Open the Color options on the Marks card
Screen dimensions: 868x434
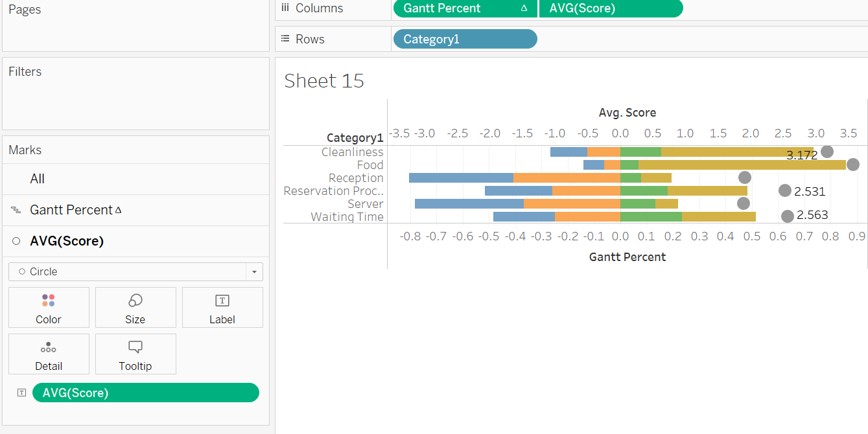tap(48, 307)
